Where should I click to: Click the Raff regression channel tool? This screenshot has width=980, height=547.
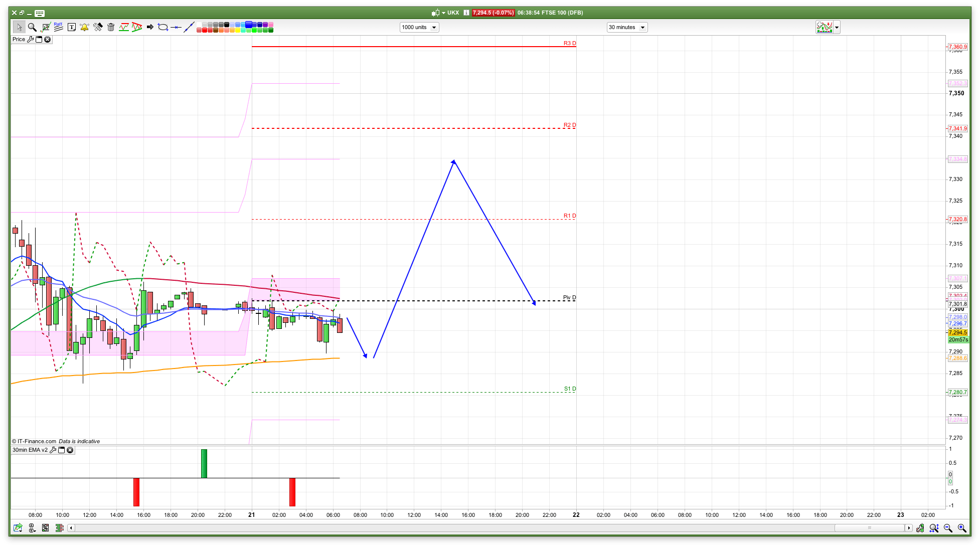tap(58, 27)
